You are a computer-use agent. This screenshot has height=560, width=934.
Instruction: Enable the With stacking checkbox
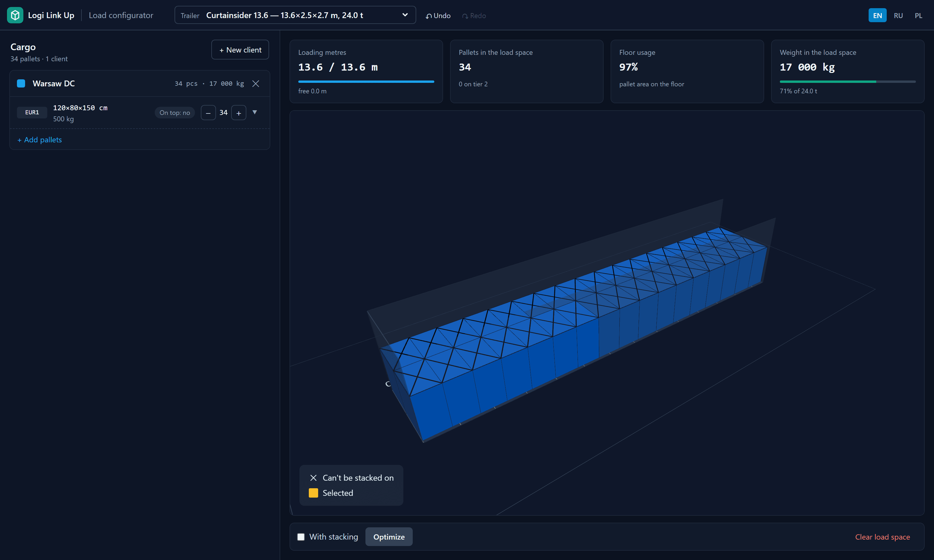coord(301,537)
